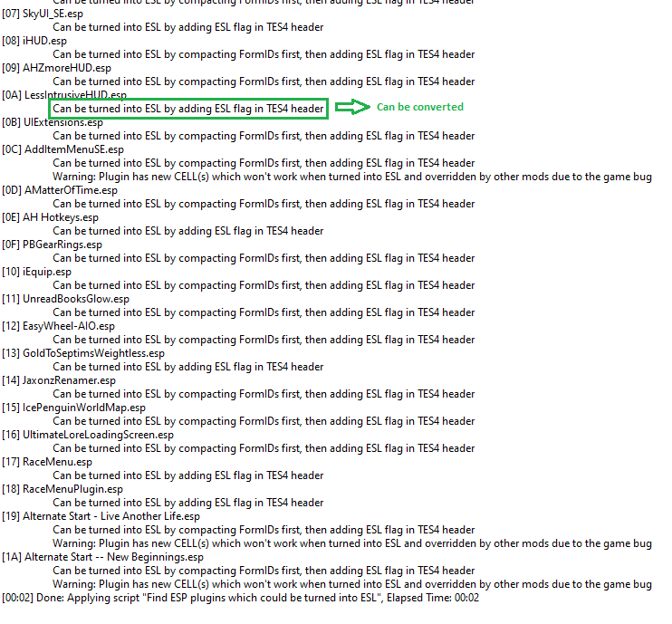This screenshot has width=672, height=624.
Task: Click the [0F] PBGearRings.esp line
Action: click(x=52, y=245)
